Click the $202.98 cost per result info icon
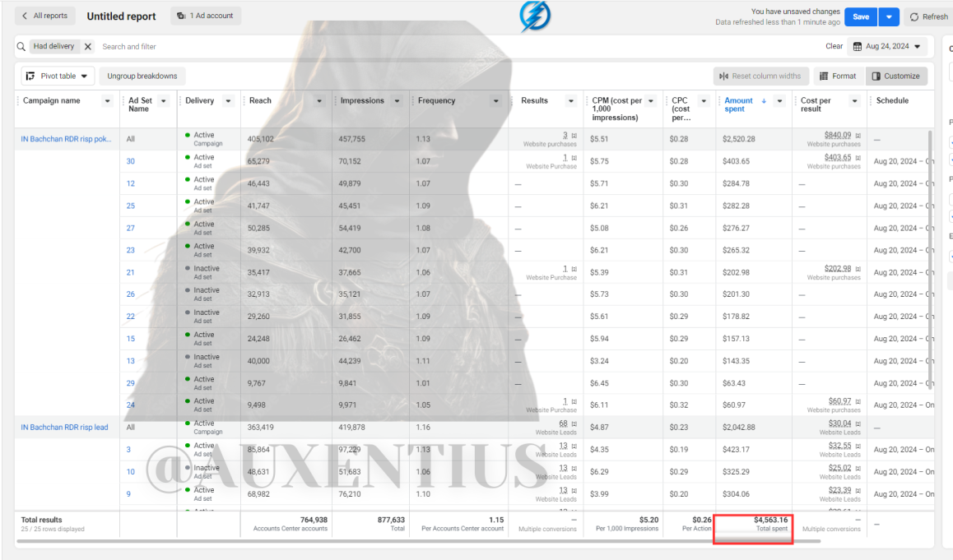Screen dimensions: 953x560 858,269
